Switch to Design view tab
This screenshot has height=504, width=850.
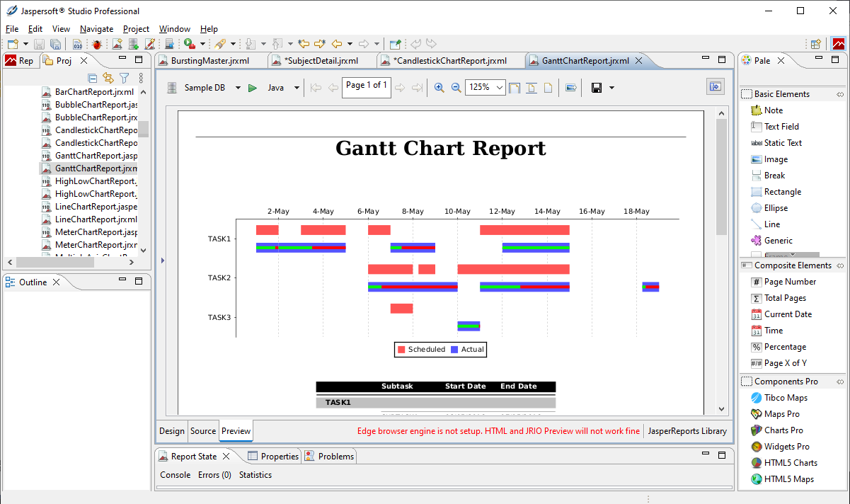tap(172, 430)
